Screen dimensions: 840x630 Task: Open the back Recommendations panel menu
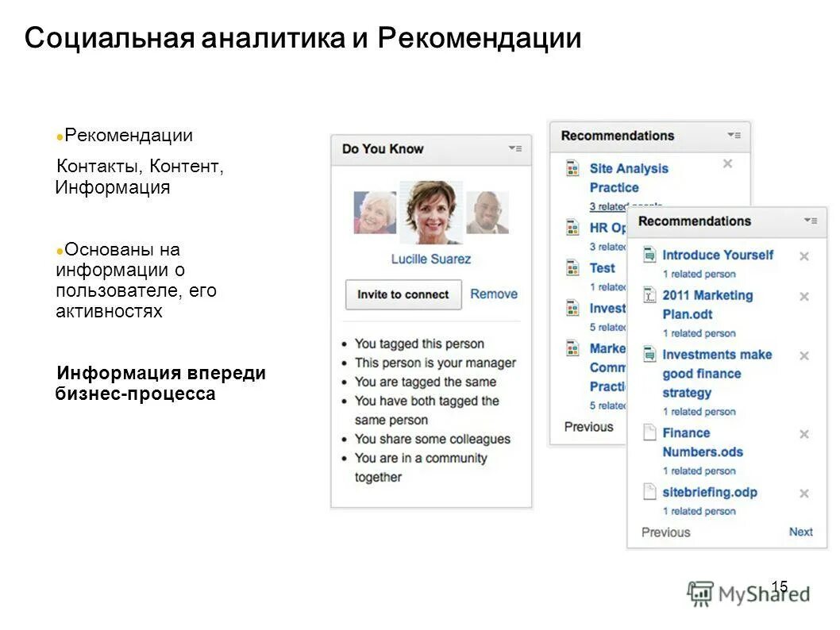point(734,136)
